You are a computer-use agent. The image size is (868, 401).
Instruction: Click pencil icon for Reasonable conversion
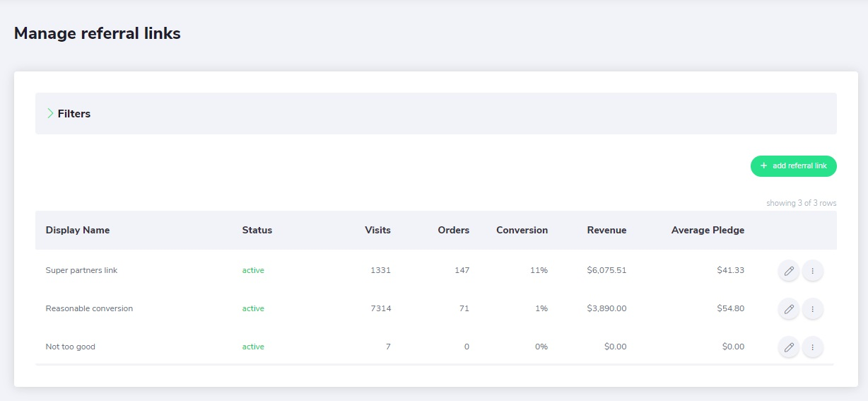pos(789,308)
